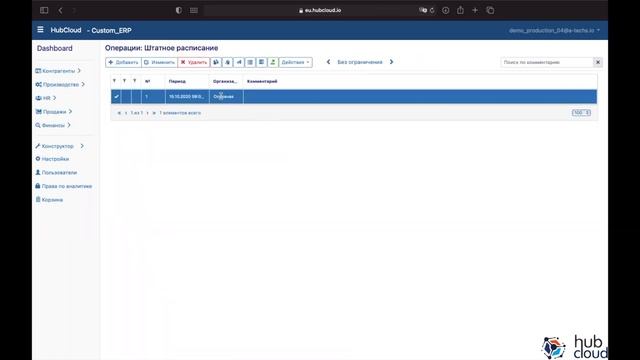The width and height of the screenshot is (640, 360).
Task: Sort by the Период column header
Action: (177, 82)
